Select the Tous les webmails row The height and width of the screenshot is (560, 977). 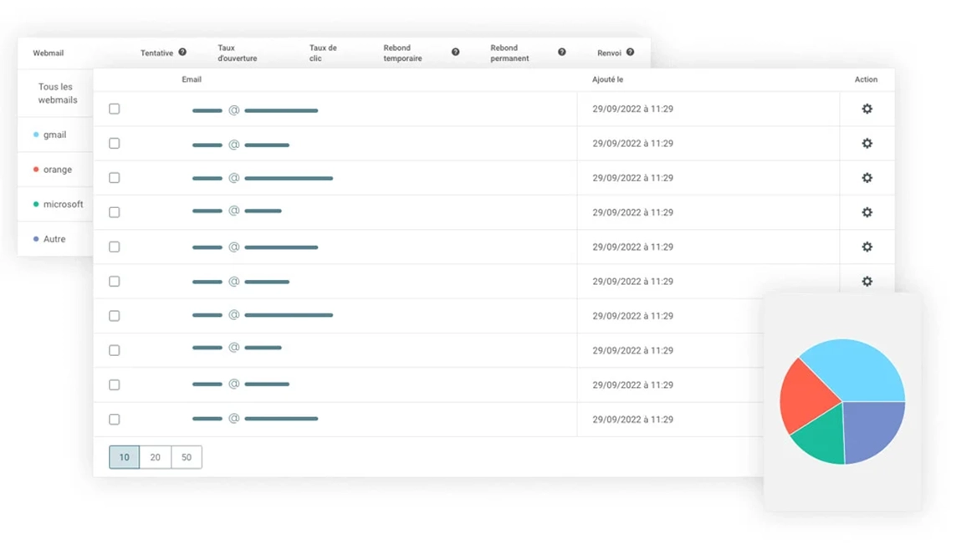[x=56, y=94]
